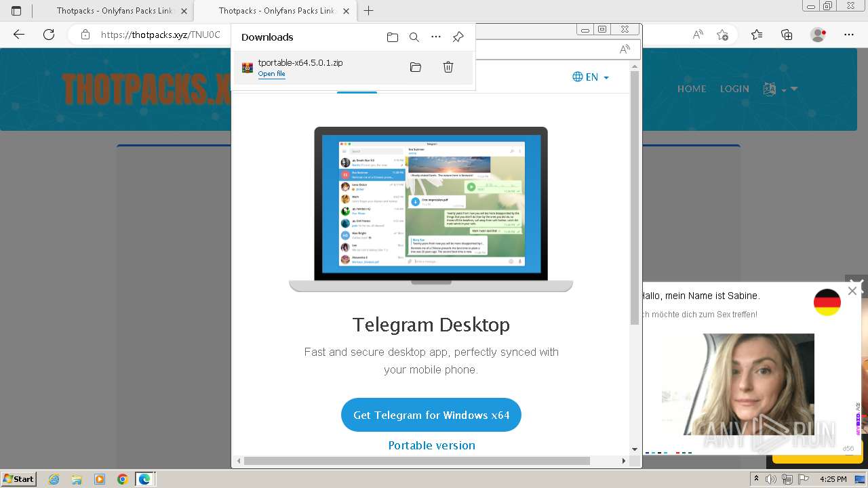
Task: Close the active Thotpacks tab
Action: pyautogui.click(x=346, y=11)
